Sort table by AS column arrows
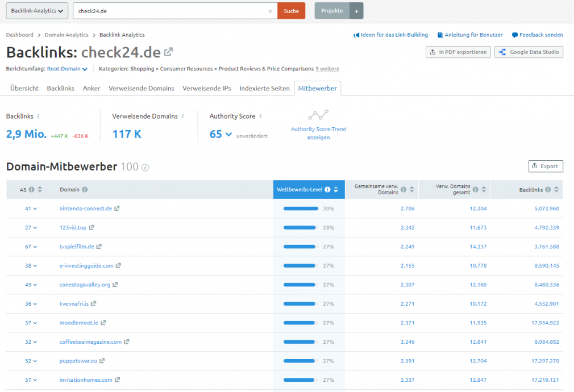This screenshot has width=574, height=392. (40, 190)
